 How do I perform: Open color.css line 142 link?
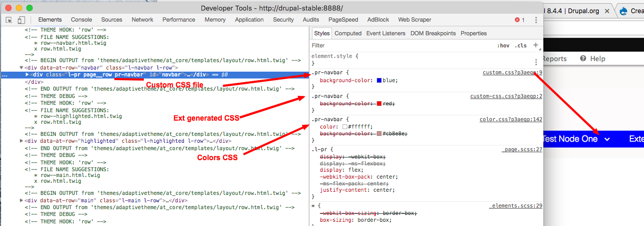point(511,120)
